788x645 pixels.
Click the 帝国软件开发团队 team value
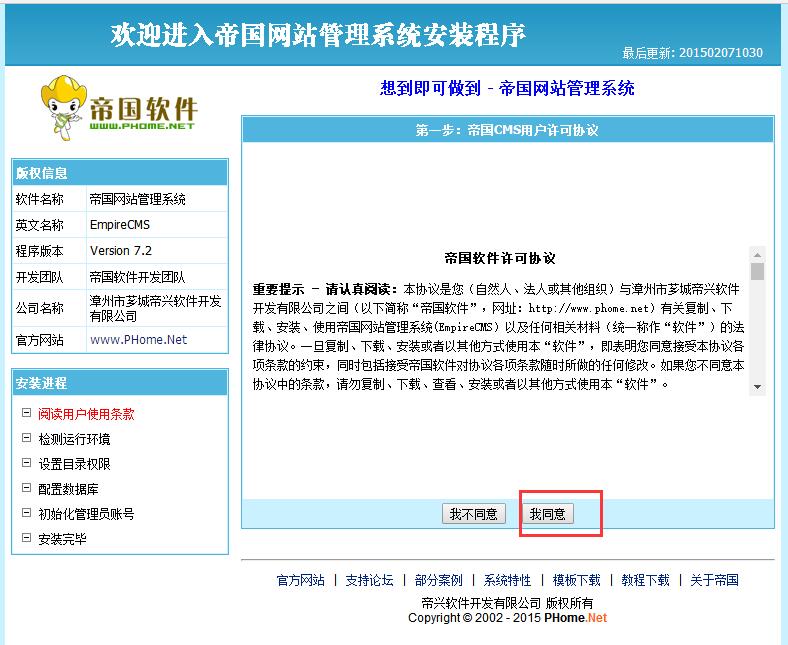point(137,277)
